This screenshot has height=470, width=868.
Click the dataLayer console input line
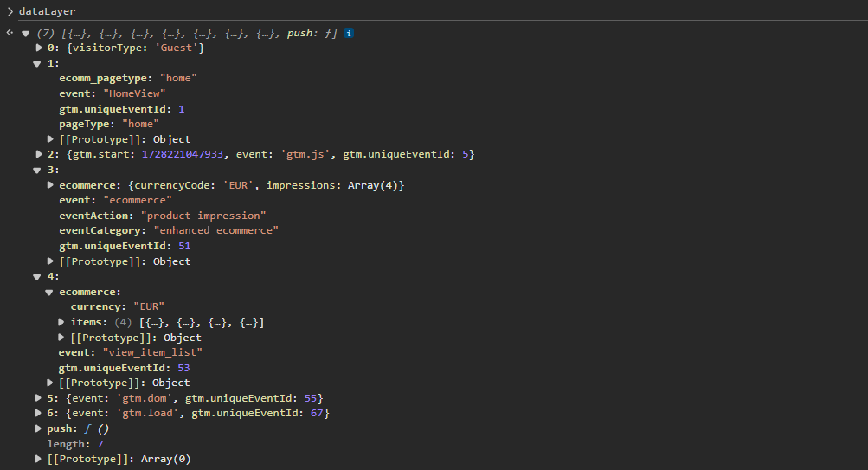pyautogui.click(x=47, y=11)
